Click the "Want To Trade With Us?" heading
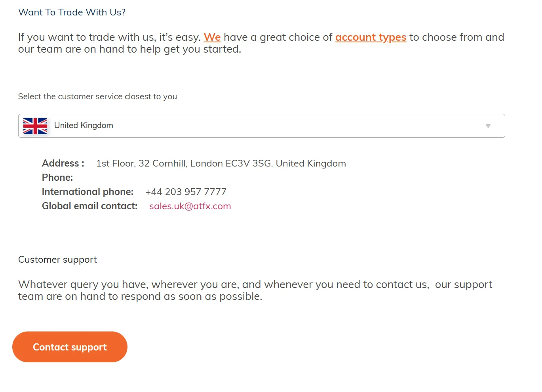 72,12
